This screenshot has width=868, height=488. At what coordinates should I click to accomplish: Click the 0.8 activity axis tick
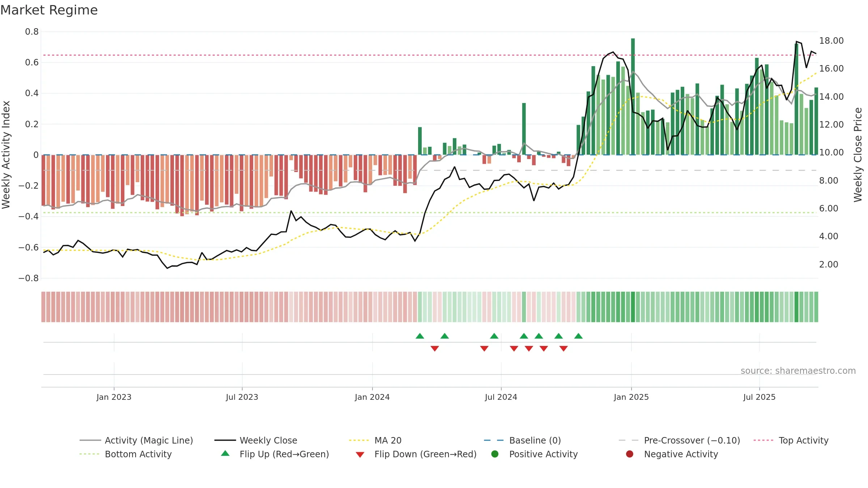tap(32, 32)
